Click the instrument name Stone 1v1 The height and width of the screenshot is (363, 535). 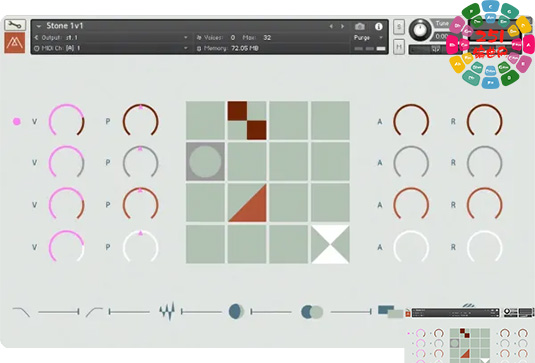(x=64, y=26)
